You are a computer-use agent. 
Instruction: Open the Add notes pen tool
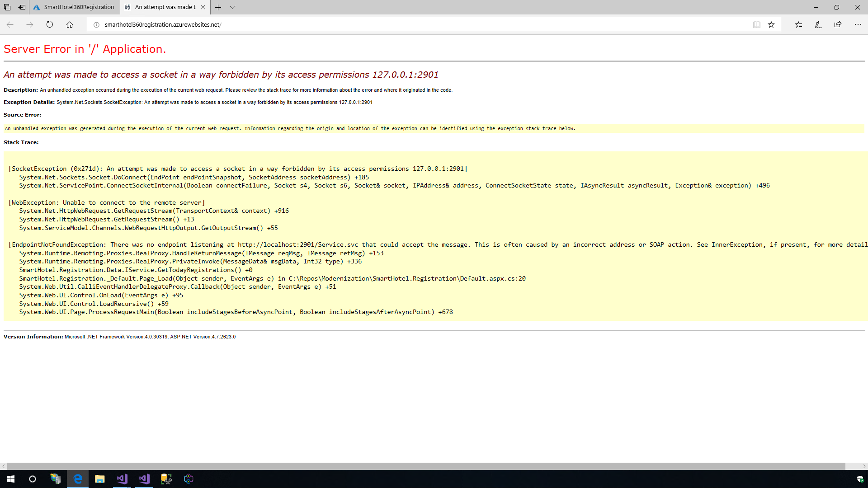coord(818,25)
